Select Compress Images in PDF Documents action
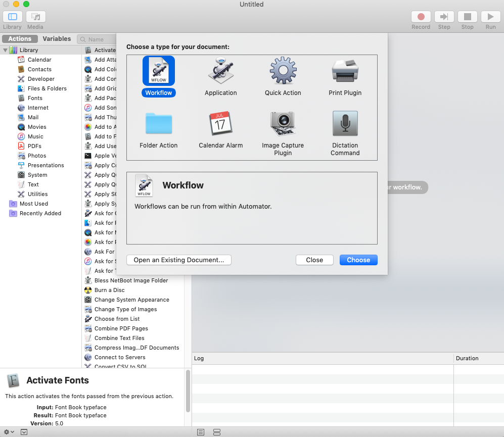The height and width of the screenshot is (437, 504). click(136, 348)
